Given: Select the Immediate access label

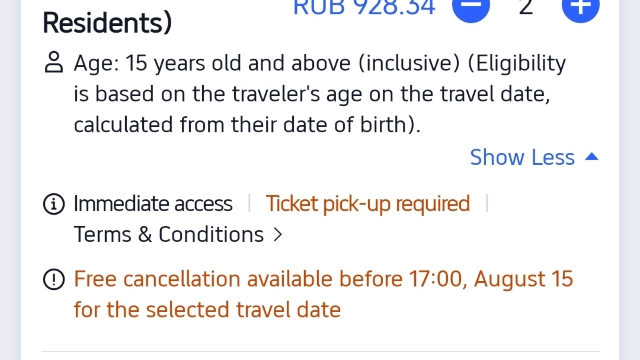Looking at the screenshot, I should [x=153, y=204].
